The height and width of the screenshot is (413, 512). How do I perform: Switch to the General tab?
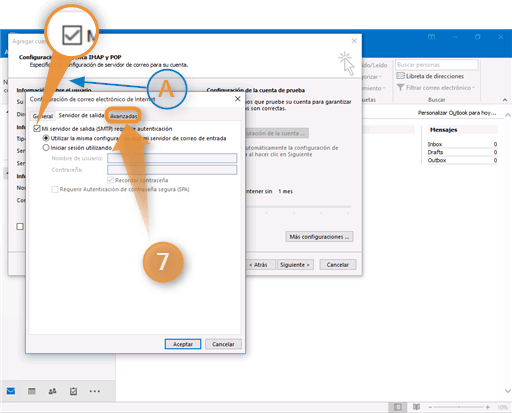(x=43, y=116)
